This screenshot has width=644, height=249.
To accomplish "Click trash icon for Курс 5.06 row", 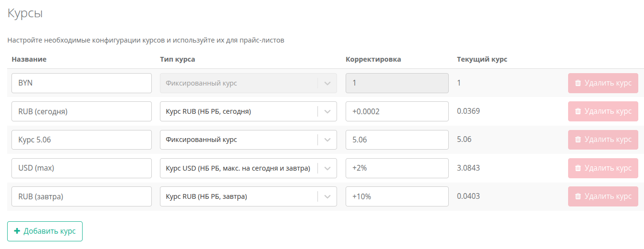I will [x=578, y=140].
